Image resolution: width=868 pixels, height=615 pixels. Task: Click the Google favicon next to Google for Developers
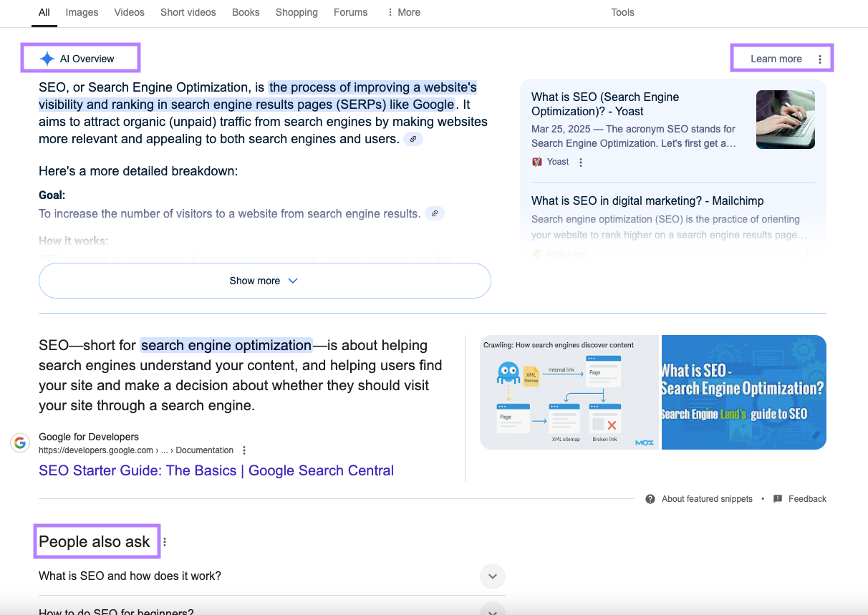(19, 442)
